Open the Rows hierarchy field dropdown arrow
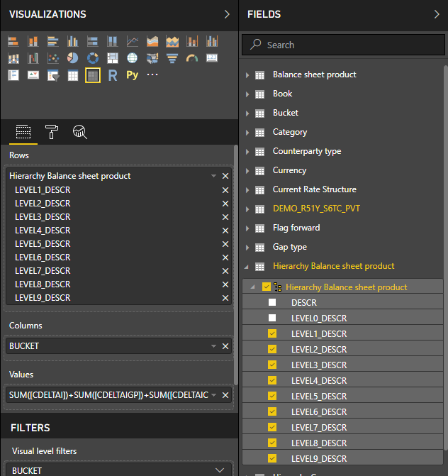The image size is (448, 476). tap(213, 176)
